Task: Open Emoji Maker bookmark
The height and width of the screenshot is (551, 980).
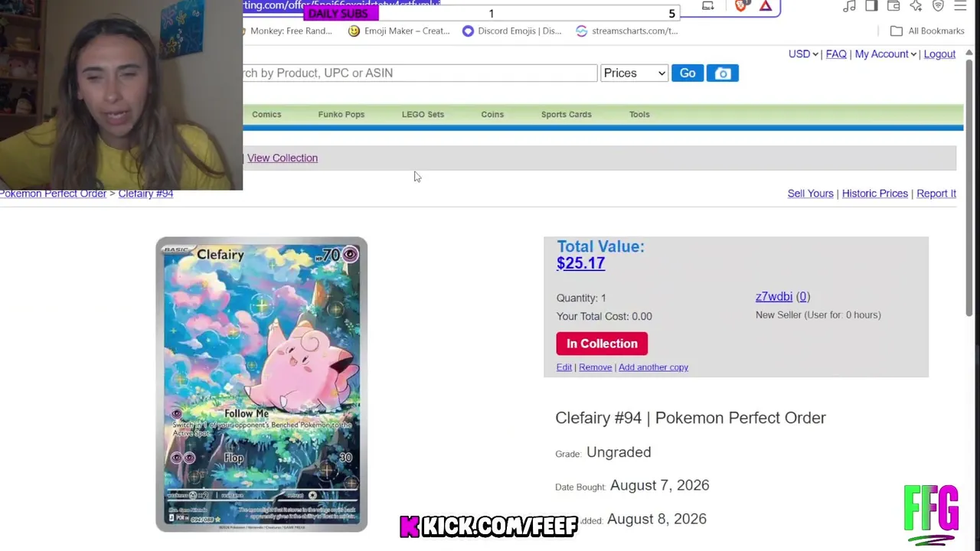Action: (399, 31)
